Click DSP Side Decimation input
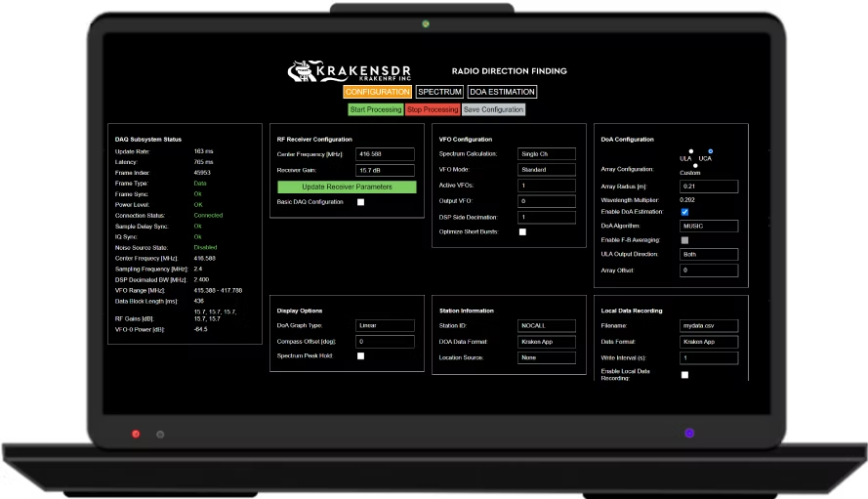868x499 pixels. [x=547, y=217]
